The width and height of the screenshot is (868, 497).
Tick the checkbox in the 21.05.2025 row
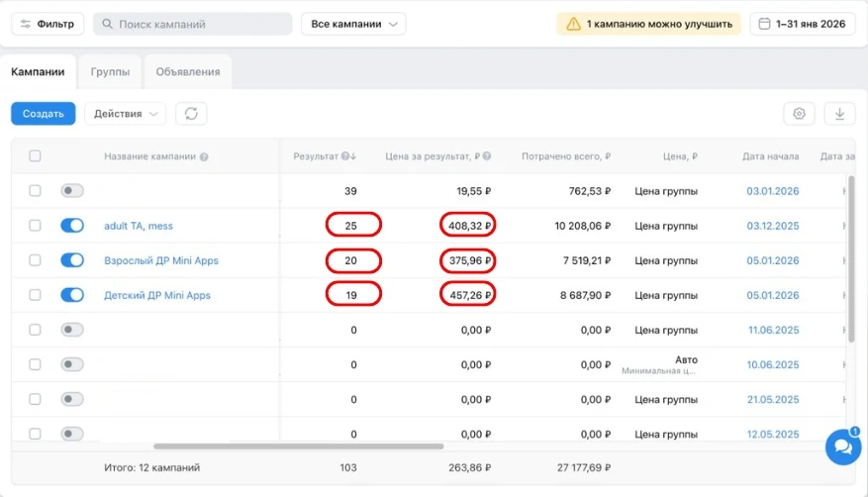(35, 399)
